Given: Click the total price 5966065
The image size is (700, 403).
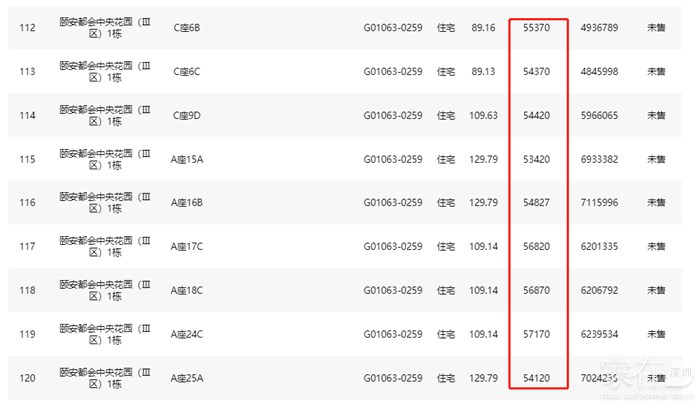Looking at the screenshot, I should pos(599,115).
